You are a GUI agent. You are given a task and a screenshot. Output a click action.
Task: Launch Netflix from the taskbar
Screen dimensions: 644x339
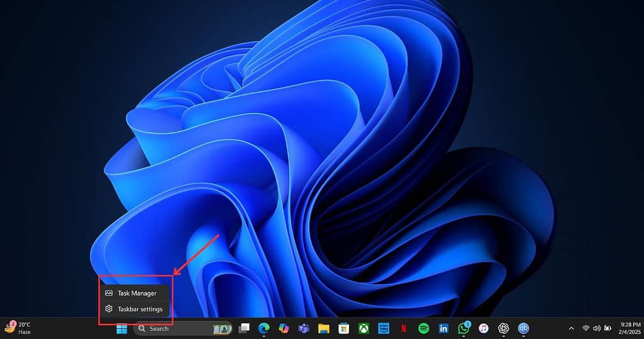tap(403, 328)
